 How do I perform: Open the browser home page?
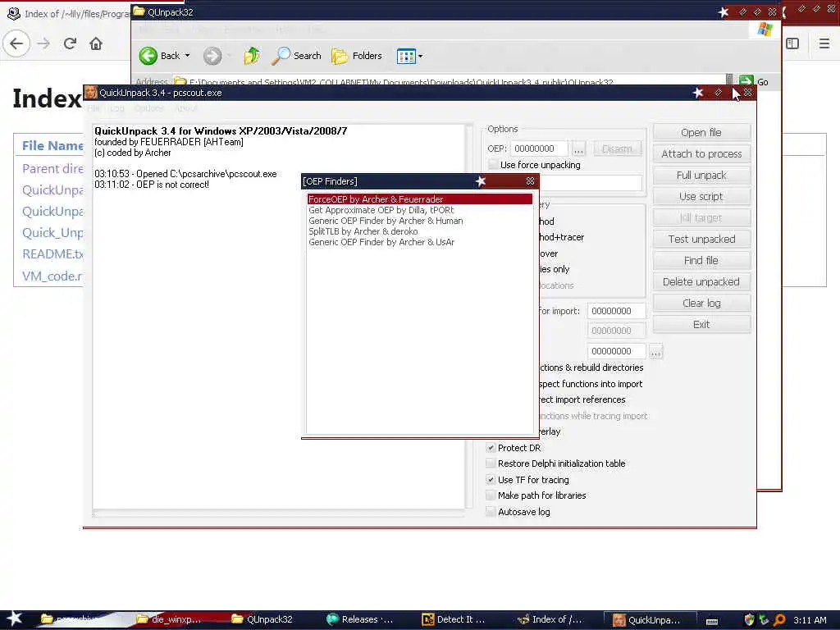(96, 43)
